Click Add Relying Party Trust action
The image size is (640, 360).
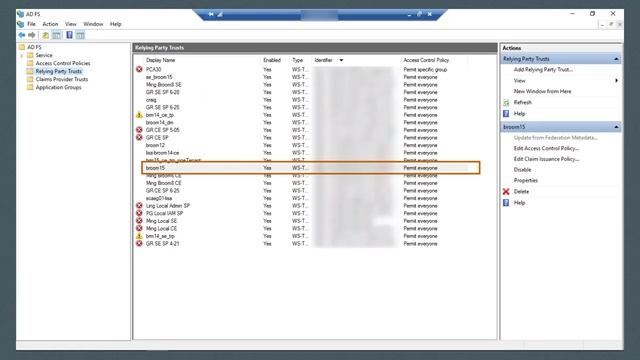[543, 70]
